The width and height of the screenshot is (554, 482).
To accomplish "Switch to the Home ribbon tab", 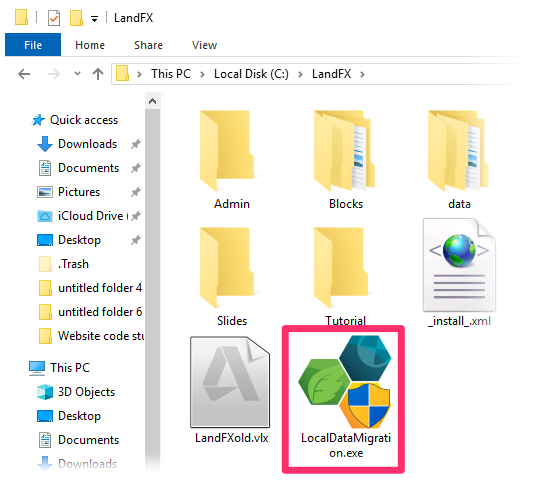I will coord(90,45).
